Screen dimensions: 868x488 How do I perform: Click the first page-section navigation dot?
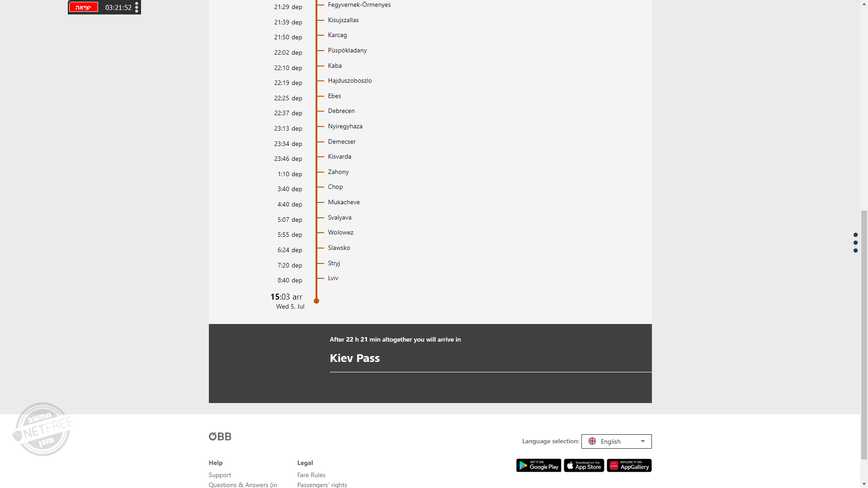click(855, 235)
